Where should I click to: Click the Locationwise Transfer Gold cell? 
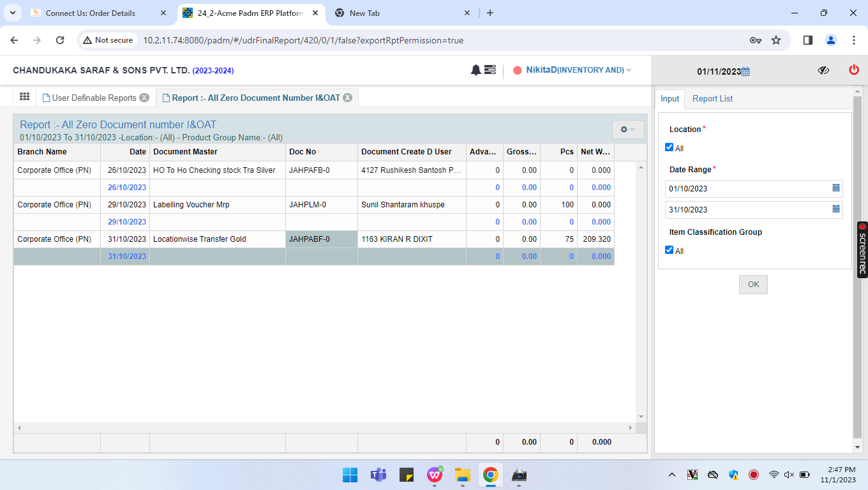218,239
